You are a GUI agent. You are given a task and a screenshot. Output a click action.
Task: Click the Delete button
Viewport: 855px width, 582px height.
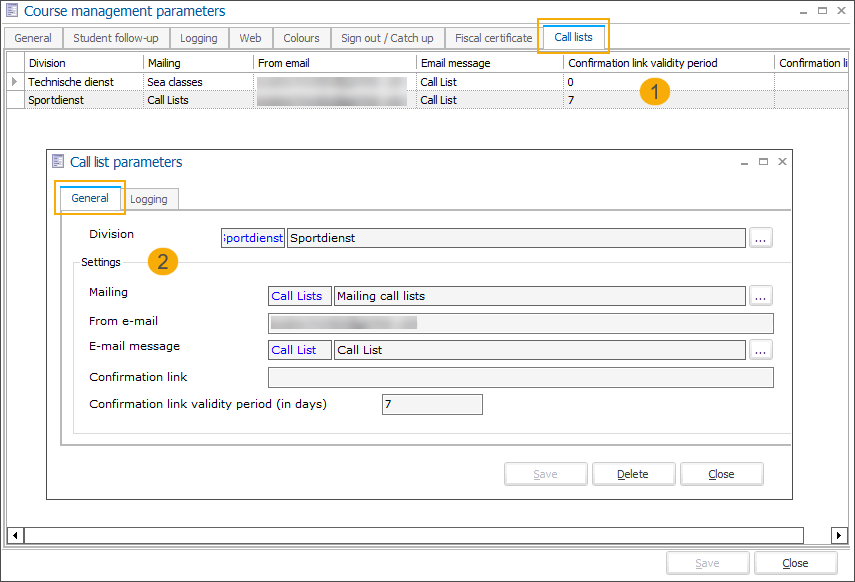tap(633, 473)
